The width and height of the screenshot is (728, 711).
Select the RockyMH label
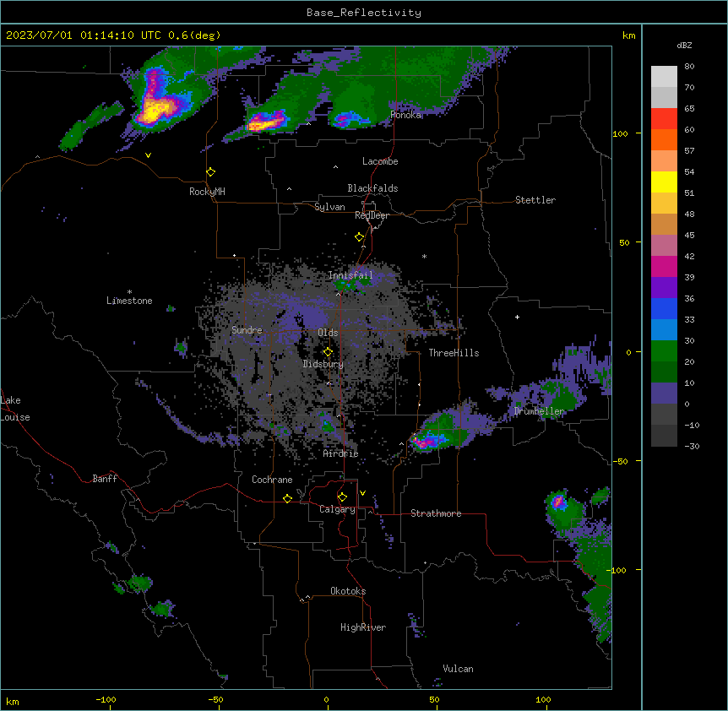tap(207, 191)
